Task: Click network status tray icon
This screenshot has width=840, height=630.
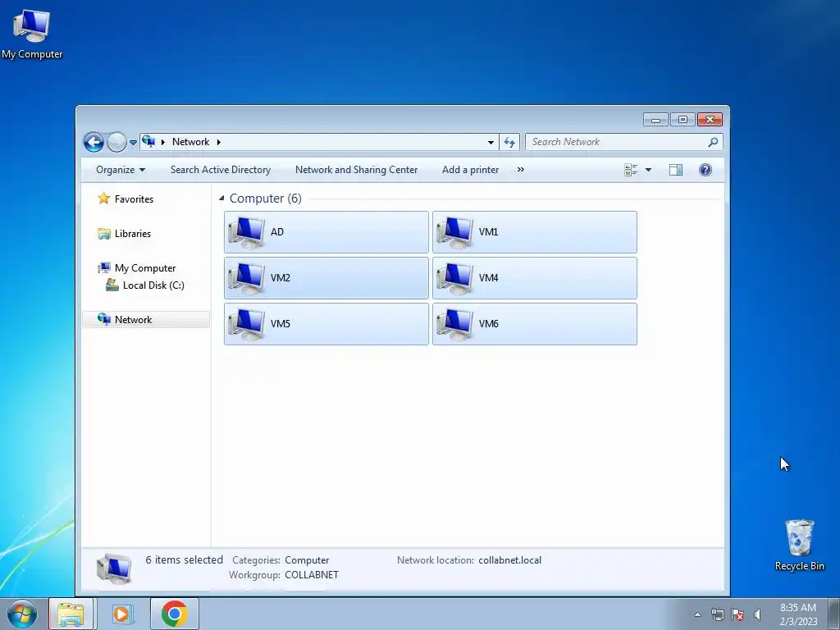Action: point(717,614)
